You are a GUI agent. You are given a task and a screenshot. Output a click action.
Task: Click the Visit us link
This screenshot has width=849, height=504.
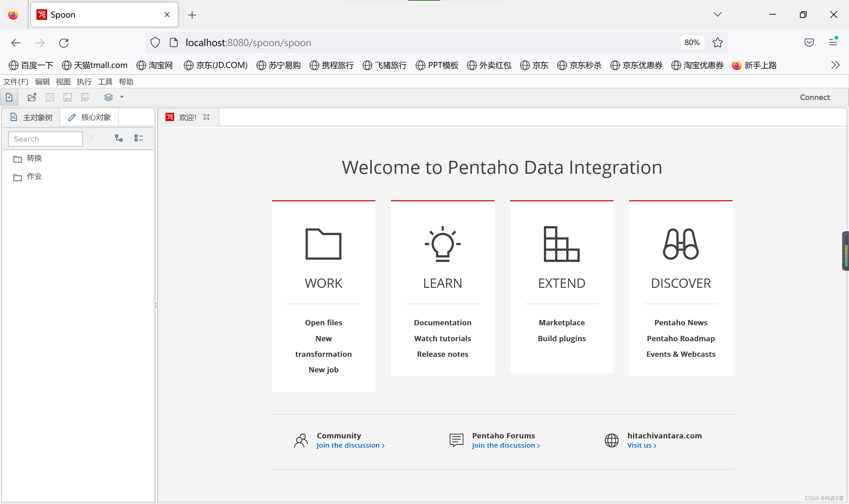642,445
